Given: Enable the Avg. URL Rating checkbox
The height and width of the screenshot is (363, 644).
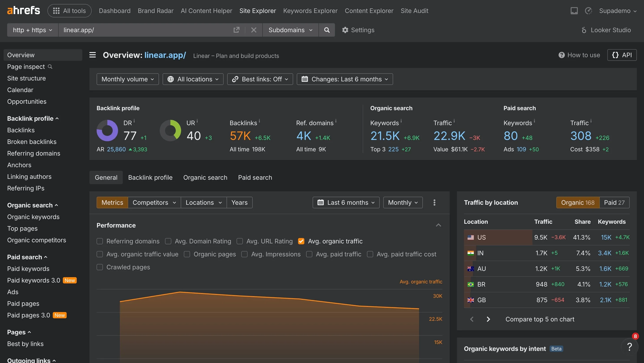Looking at the screenshot, I should [x=239, y=241].
